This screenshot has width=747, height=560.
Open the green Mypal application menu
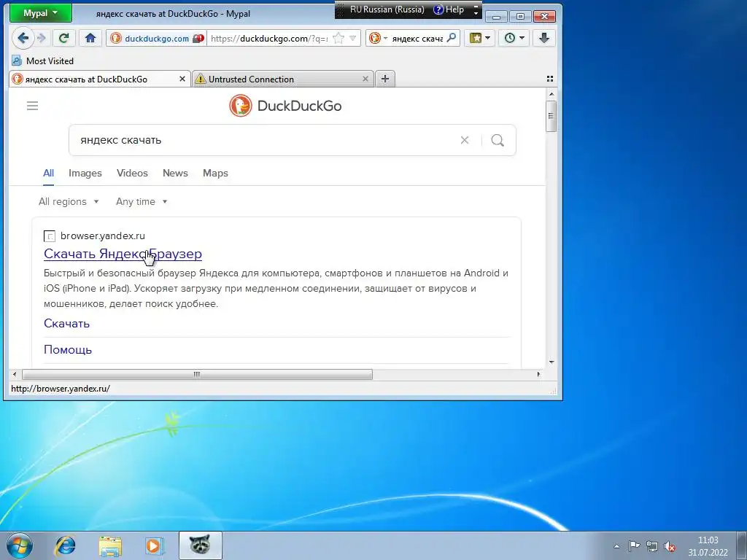(x=41, y=13)
